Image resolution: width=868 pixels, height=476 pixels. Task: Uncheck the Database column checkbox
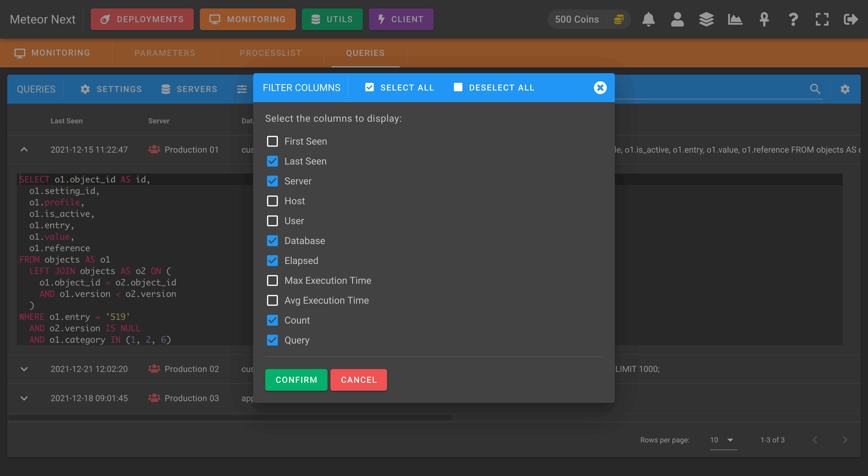coord(272,241)
